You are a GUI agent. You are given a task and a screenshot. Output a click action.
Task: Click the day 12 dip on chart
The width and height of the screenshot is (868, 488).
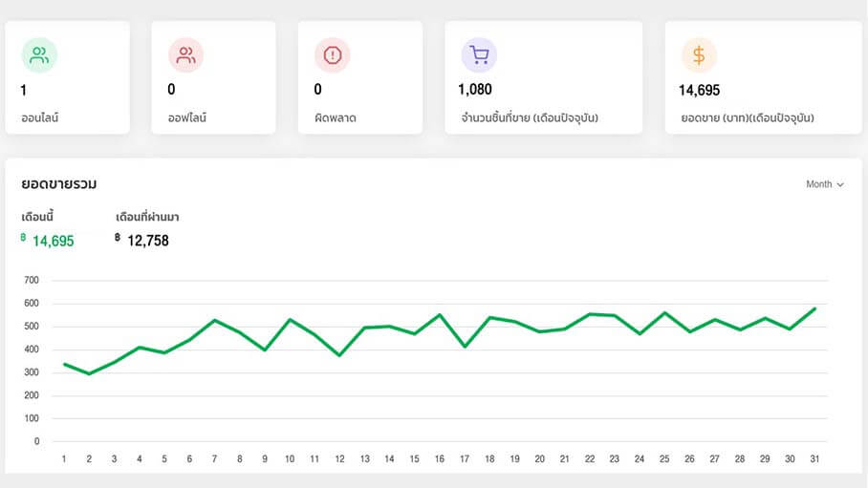click(339, 355)
